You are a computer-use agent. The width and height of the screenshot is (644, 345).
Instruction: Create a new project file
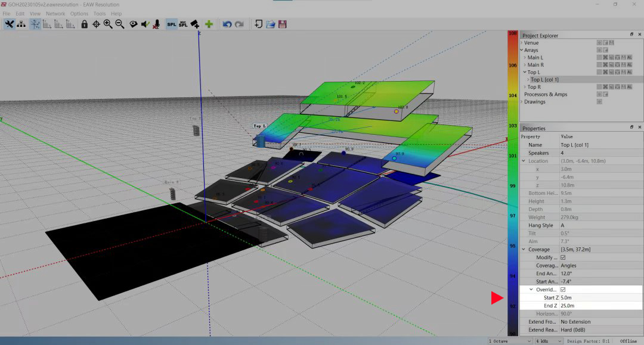coord(258,24)
